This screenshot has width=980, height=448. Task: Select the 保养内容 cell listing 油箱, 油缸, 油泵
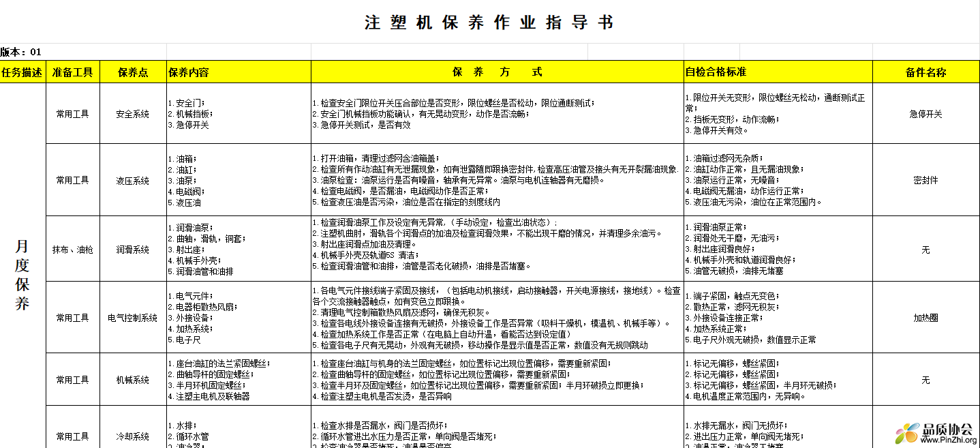(239, 180)
